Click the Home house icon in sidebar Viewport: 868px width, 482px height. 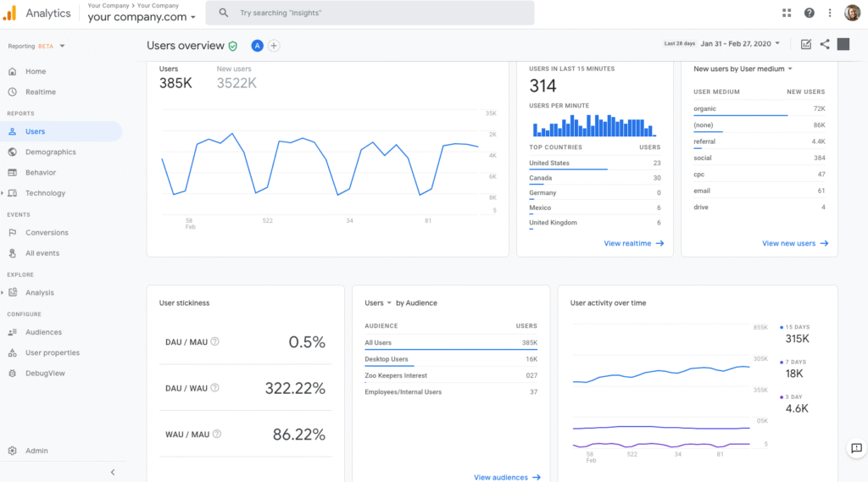pos(13,71)
